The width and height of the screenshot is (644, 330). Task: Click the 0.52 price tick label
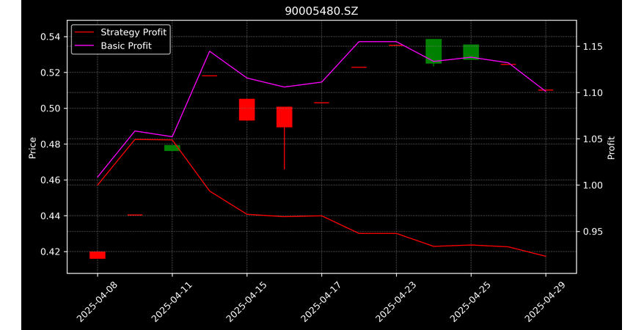tap(50, 73)
